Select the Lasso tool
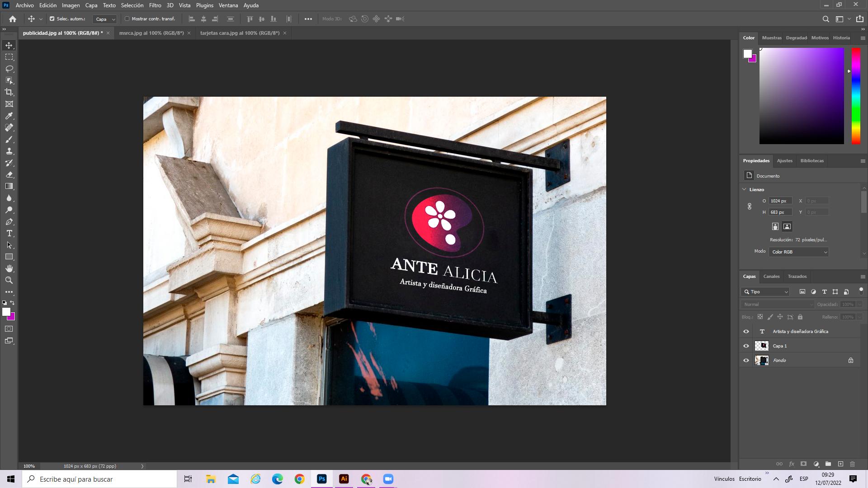Image resolution: width=868 pixels, height=488 pixels. point(9,69)
